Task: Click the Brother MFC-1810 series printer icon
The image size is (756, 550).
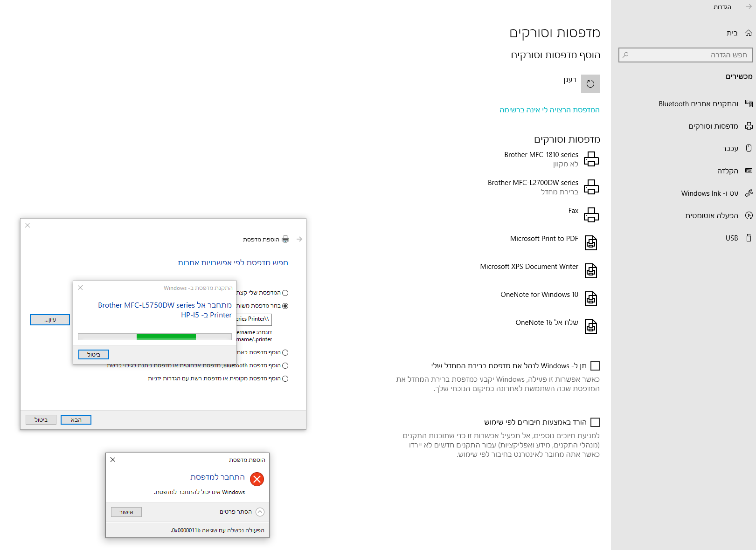Action: click(x=591, y=159)
